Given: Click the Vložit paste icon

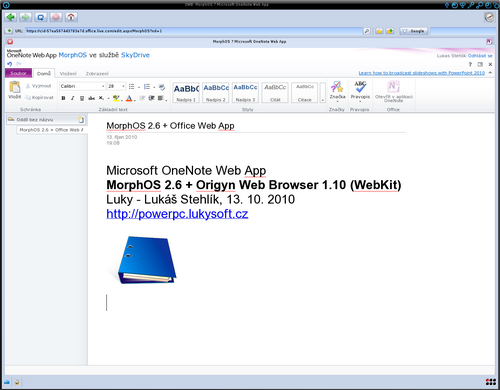Looking at the screenshot, I should click(x=14, y=87).
